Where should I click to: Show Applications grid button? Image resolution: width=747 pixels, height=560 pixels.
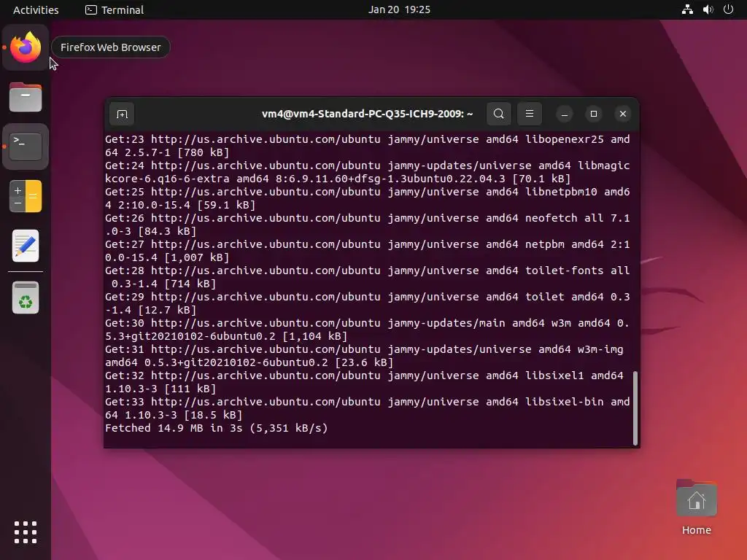(26, 532)
